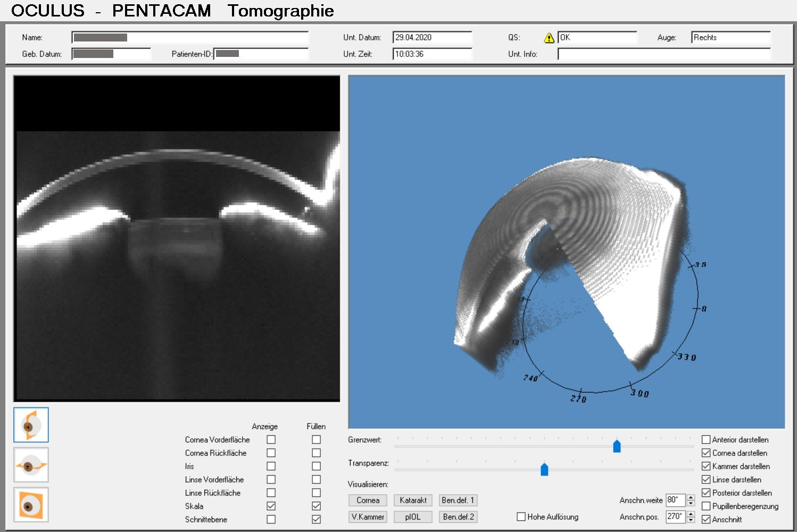This screenshot has height=532, width=797.
Task: Click the yellow QS warning triangle icon
Action: pos(549,38)
